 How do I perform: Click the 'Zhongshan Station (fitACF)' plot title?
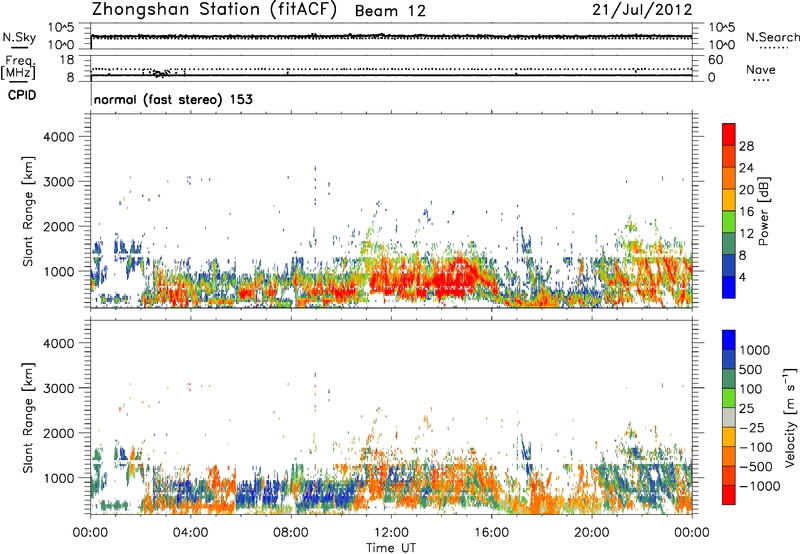(x=214, y=10)
